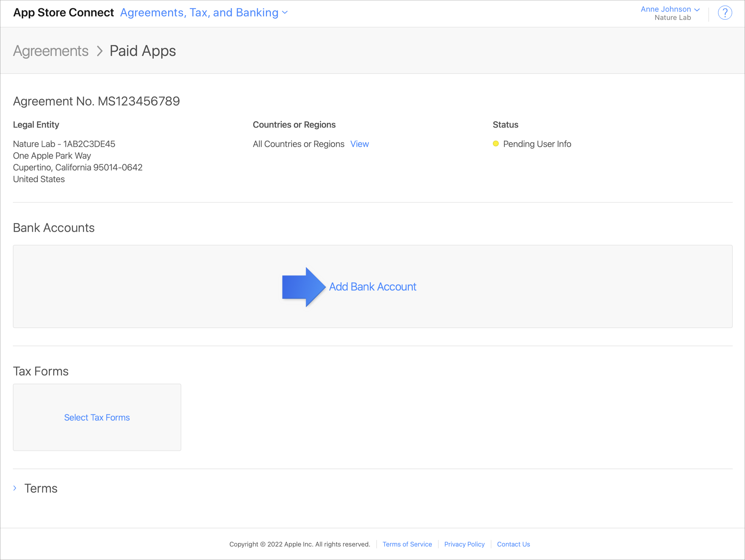This screenshot has width=745, height=560.
Task: Click the Terms section heading
Action: [x=41, y=488]
